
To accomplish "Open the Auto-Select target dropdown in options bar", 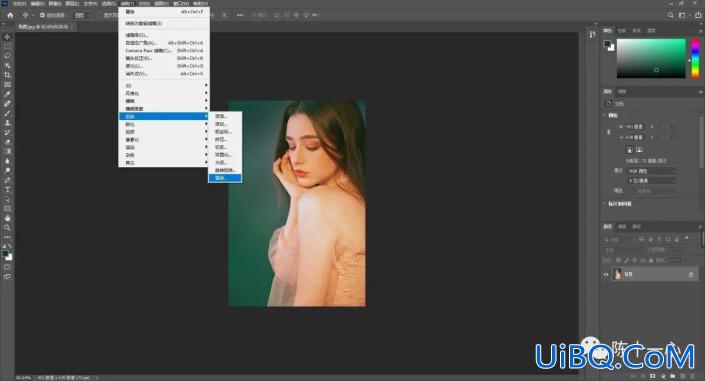I will pos(83,15).
